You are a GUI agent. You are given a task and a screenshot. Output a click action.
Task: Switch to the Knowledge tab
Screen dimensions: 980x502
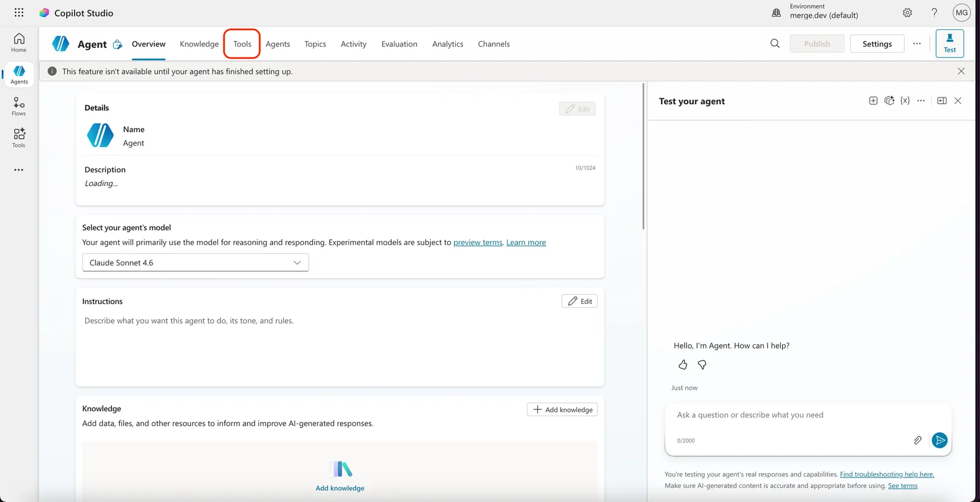pos(199,44)
